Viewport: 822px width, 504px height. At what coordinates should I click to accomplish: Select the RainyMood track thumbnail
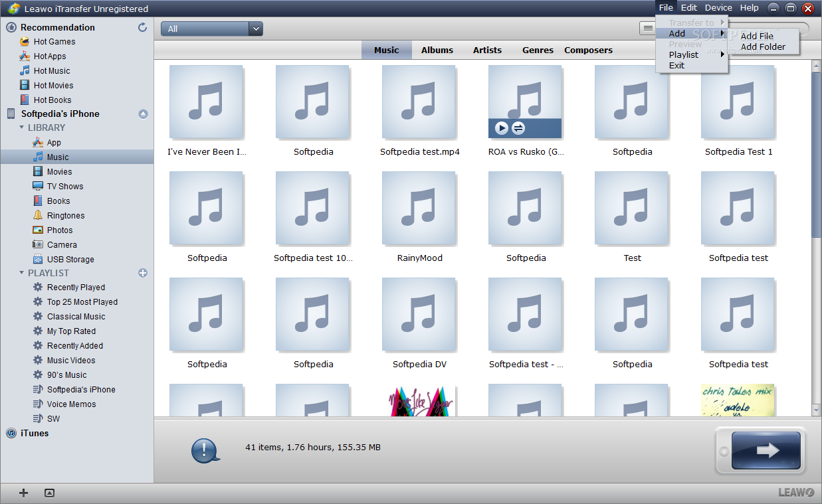419,208
